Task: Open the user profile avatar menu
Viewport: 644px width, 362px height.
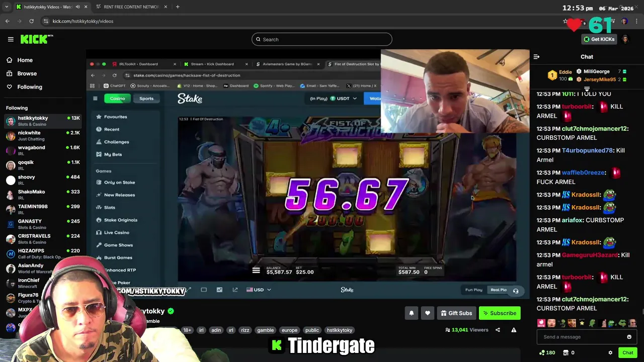Action: coord(625,39)
